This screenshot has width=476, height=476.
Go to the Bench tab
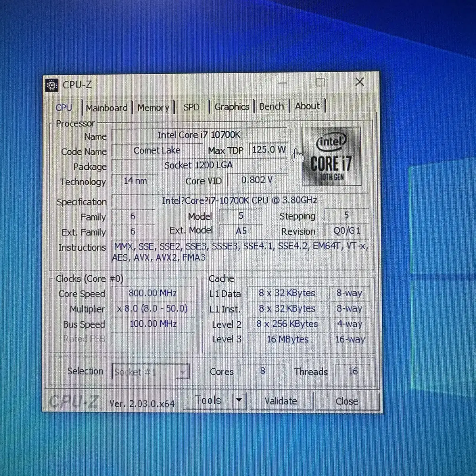coord(272,106)
